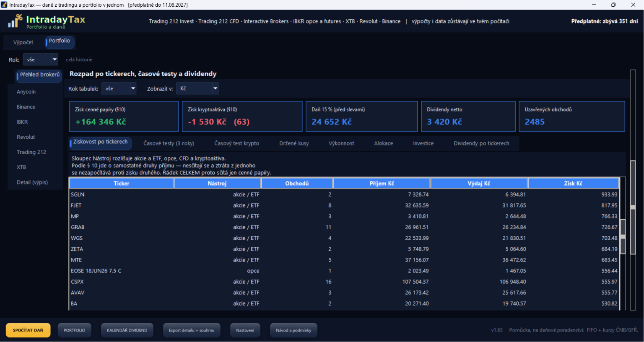The height and width of the screenshot is (342, 644).
Task: Expand the Rok tabulek dropdown
Action: coord(119,88)
